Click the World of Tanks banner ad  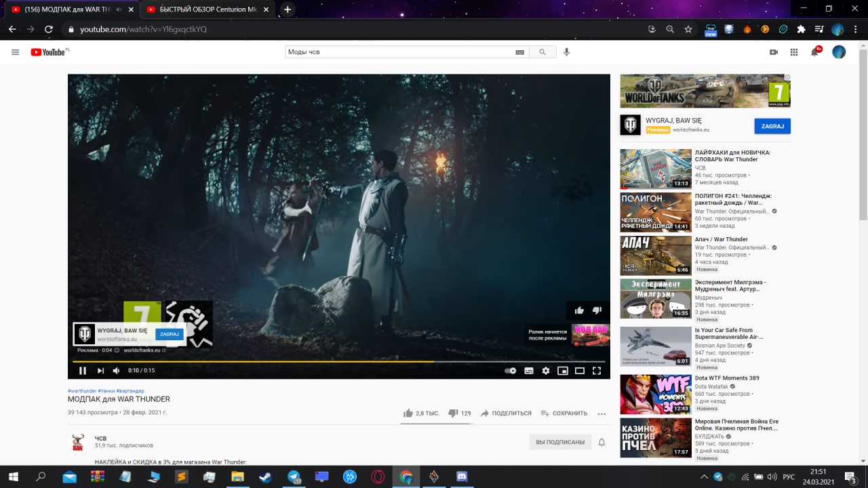[x=705, y=91]
